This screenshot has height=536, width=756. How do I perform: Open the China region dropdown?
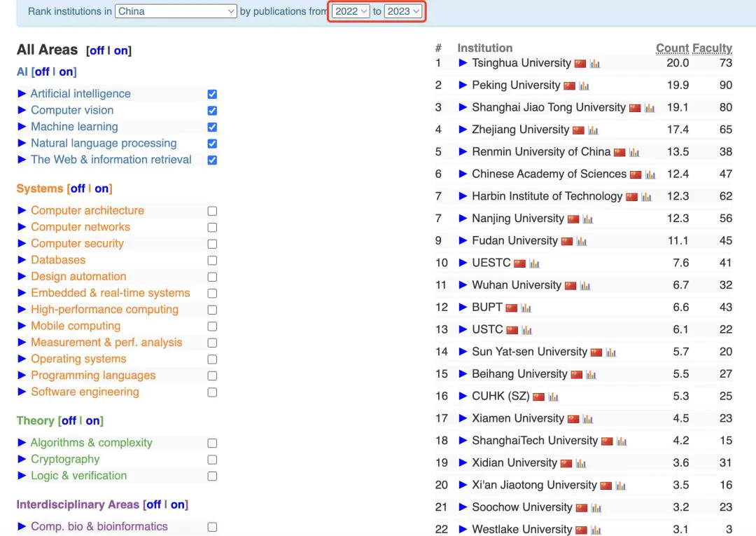[x=176, y=11]
